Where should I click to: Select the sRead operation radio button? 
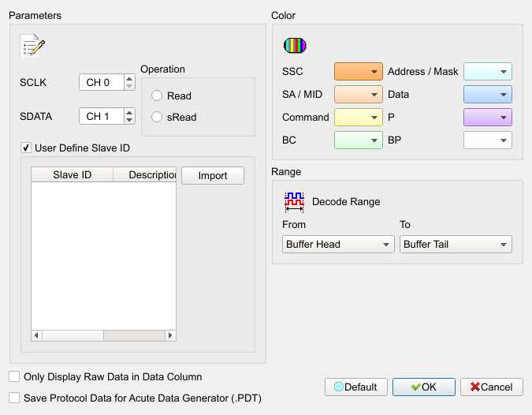tap(157, 118)
